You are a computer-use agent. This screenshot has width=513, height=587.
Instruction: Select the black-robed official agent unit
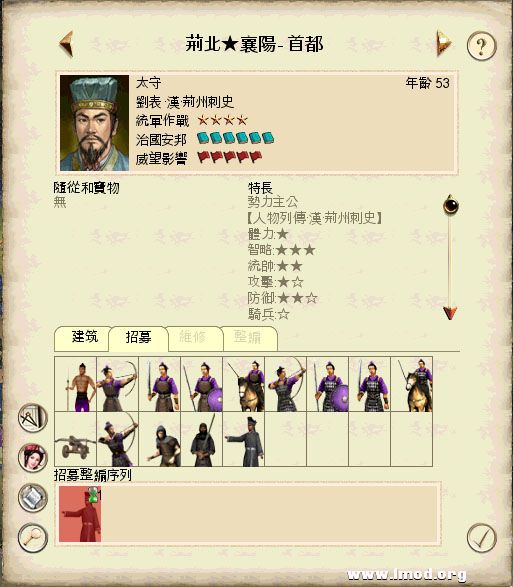click(244, 439)
